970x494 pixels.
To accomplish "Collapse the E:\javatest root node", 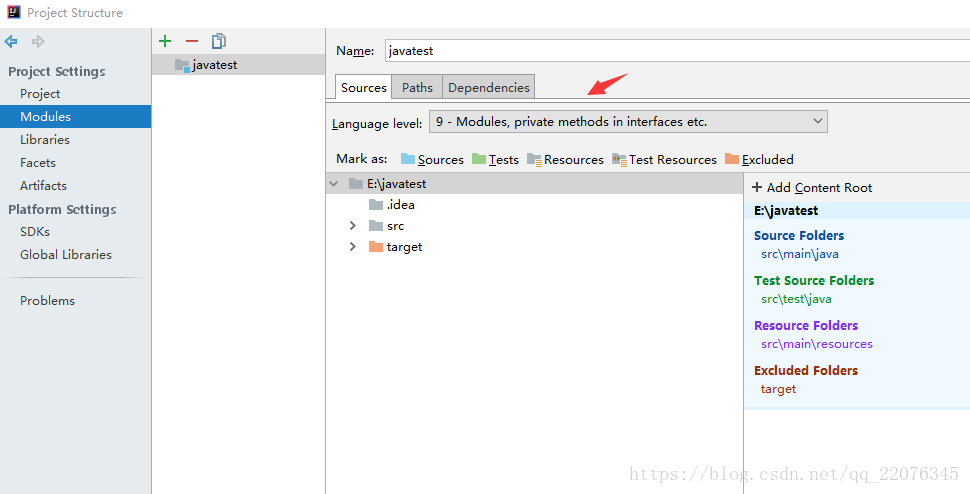I will 334,184.
